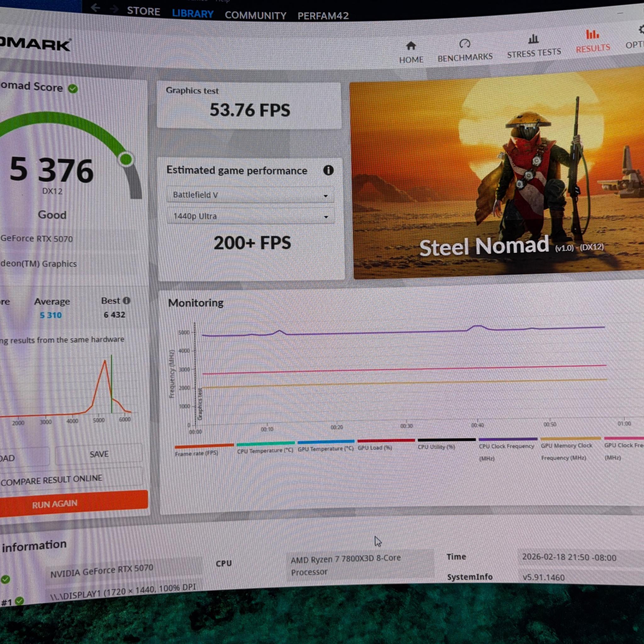The image size is (644, 644).
Task: Click the dashed Graphics test marker in Monitoring
Action: [195, 374]
